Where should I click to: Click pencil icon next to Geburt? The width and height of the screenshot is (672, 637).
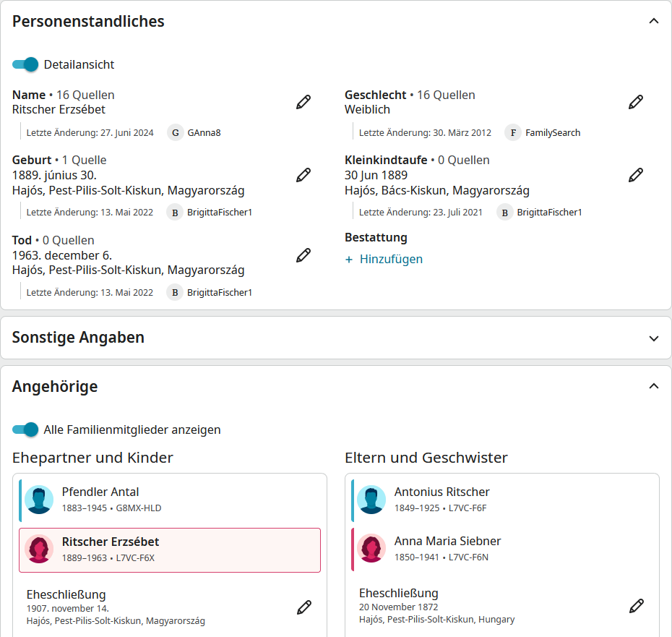(303, 175)
